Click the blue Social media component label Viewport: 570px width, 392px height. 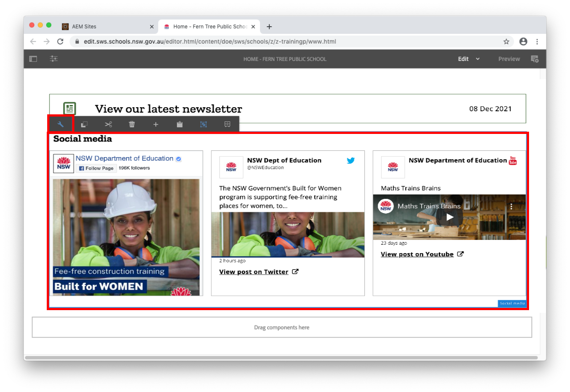pos(512,303)
